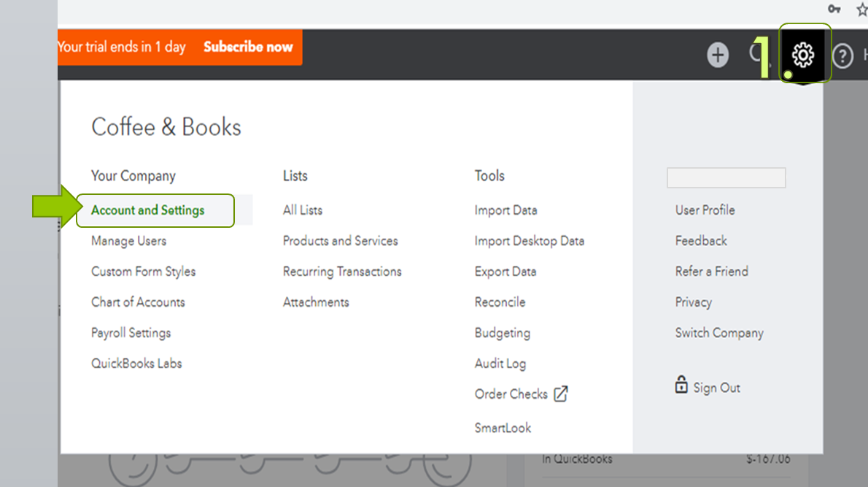Click the plus Create icon

click(x=718, y=55)
